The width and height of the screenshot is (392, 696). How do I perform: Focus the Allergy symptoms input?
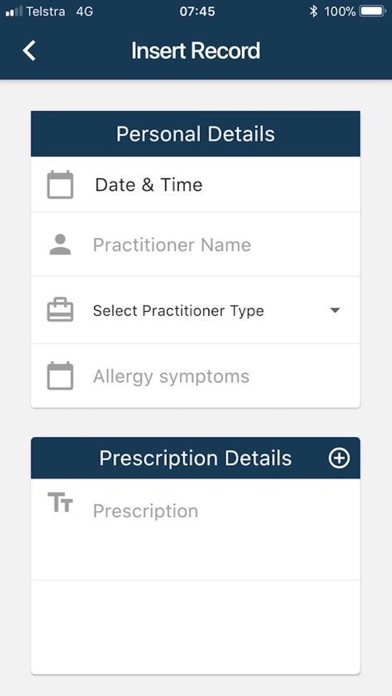coord(195,376)
